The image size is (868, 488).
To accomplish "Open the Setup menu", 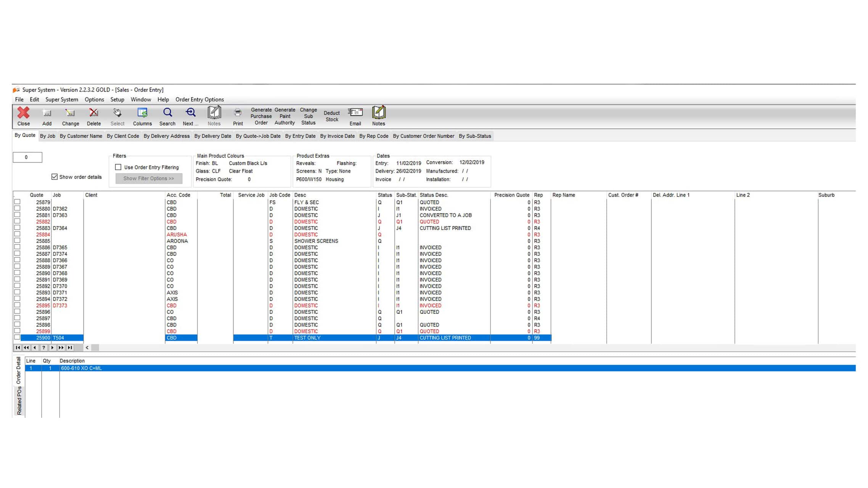I will pyautogui.click(x=117, y=100).
